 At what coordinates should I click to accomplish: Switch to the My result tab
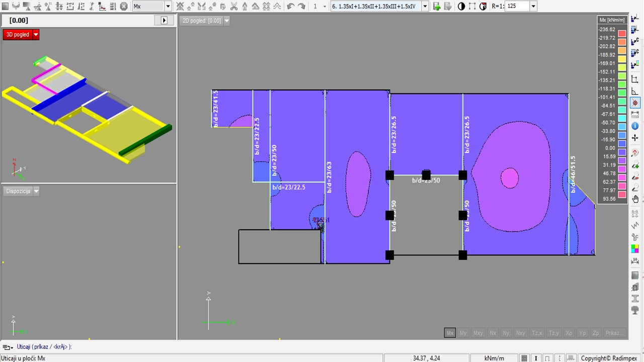pyautogui.click(x=463, y=333)
